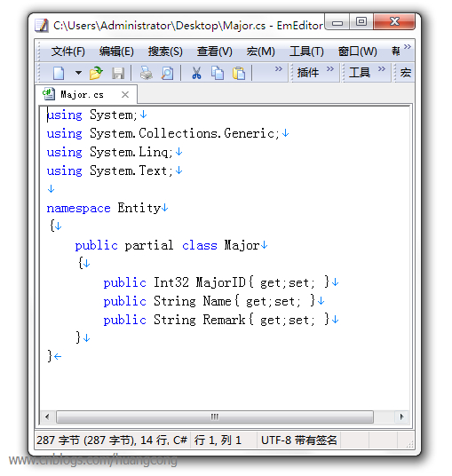Open the 查看(V) menu

tap(215, 52)
